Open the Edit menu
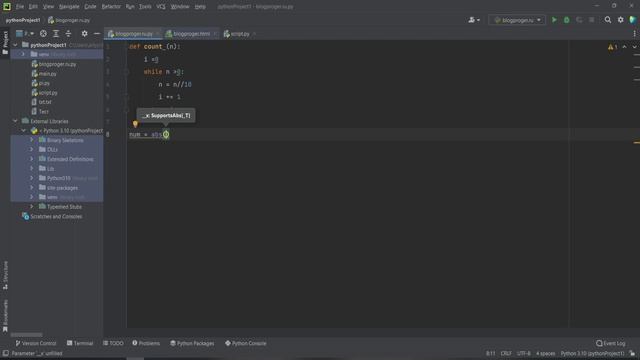 [x=33, y=7]
